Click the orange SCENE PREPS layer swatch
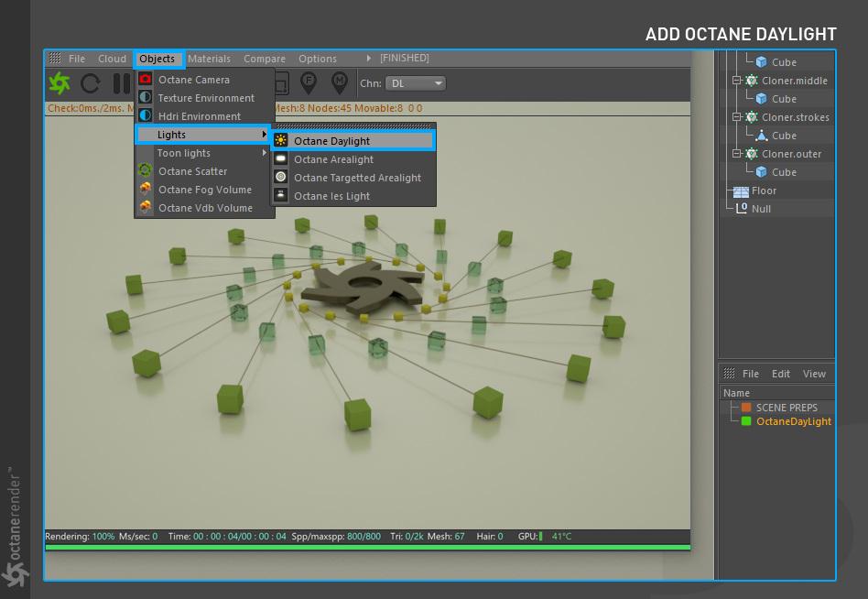The image size is (868, 599). point(745,407)
